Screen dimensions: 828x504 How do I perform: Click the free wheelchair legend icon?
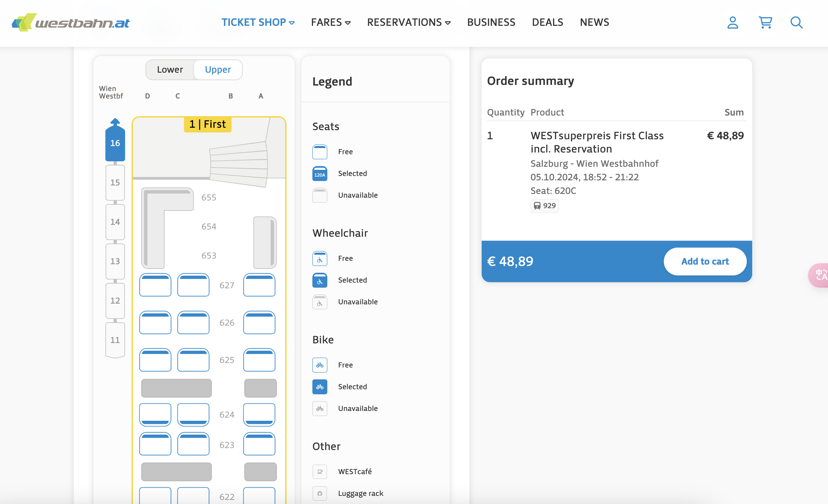pos(320,258)
